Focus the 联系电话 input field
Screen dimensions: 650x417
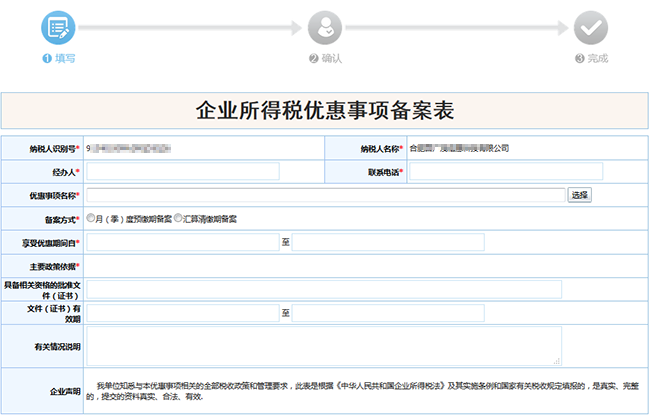coord(505,172)
